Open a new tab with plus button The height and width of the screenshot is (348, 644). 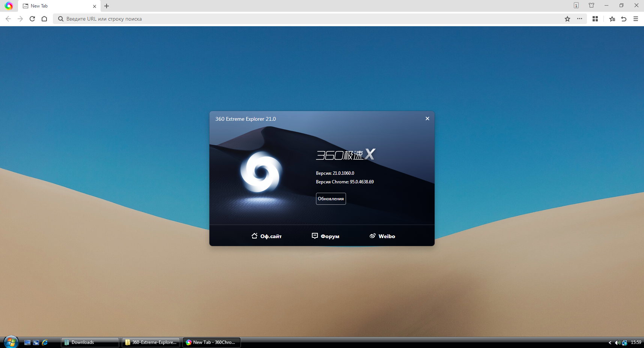(x=107, y=6)
